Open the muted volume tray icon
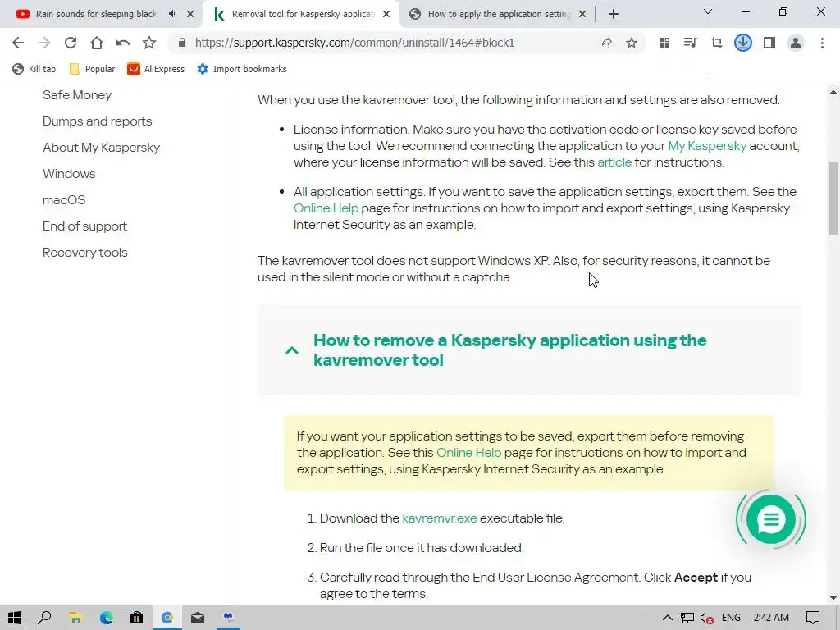 tap(706, 618)
